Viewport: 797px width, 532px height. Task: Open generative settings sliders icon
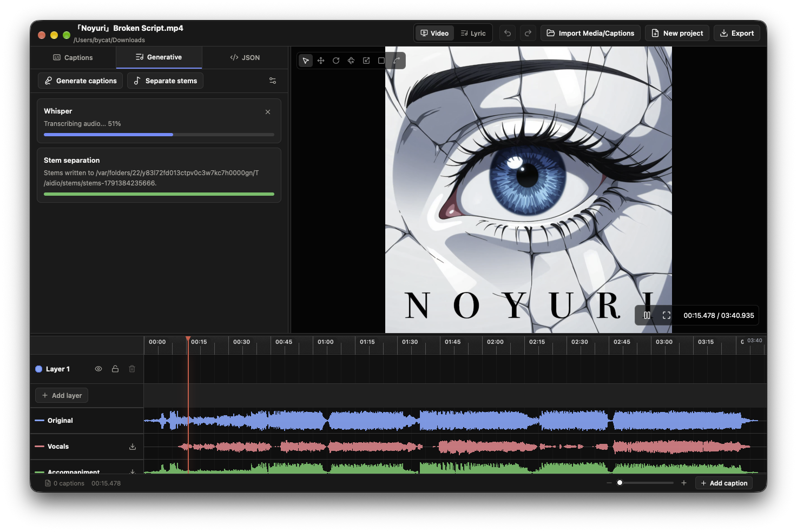tap(273, 81)
